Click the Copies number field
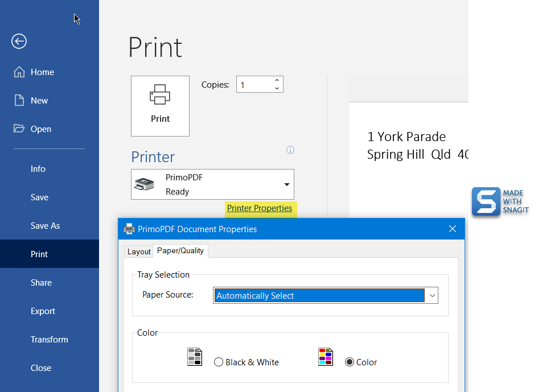This screenshot has width=534, height=392. tap(256, 84)
